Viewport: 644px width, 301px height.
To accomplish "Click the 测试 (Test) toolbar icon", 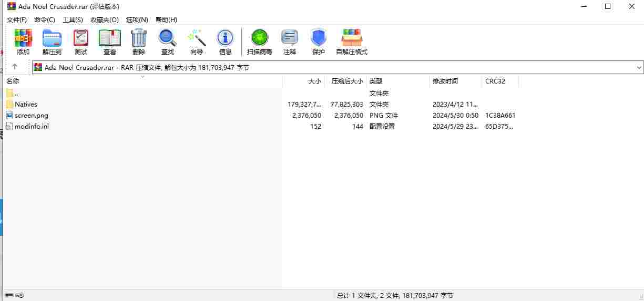I will 81,38.
